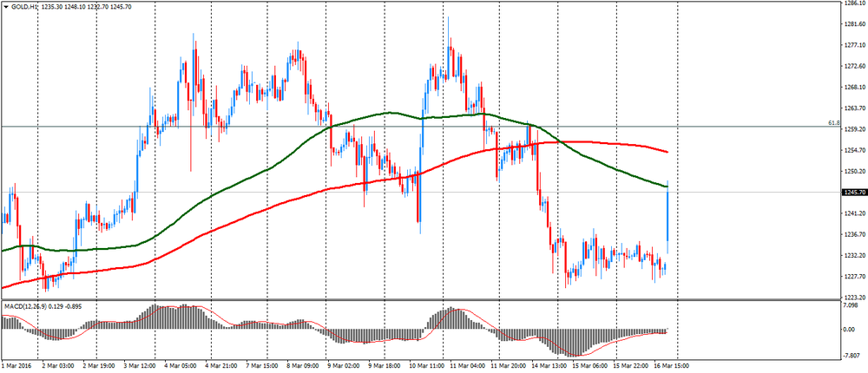Click the 1259.20 price on the scale
Screen dimensions: 868x373
click(x=855, y=130)
